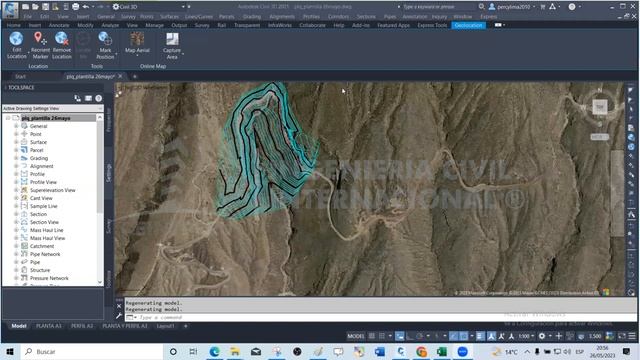Click the Capture Area icon

[x=172, y=39]
